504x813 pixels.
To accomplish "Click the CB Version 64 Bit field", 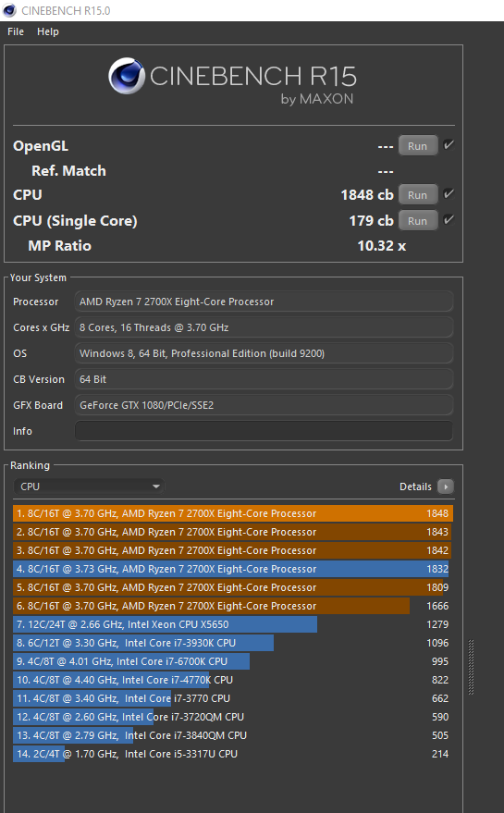I will [x=264, y=379].
